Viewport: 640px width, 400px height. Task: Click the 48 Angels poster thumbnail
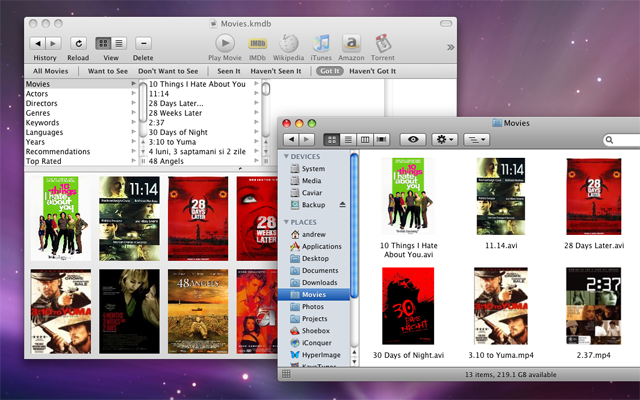pos(198,311)
